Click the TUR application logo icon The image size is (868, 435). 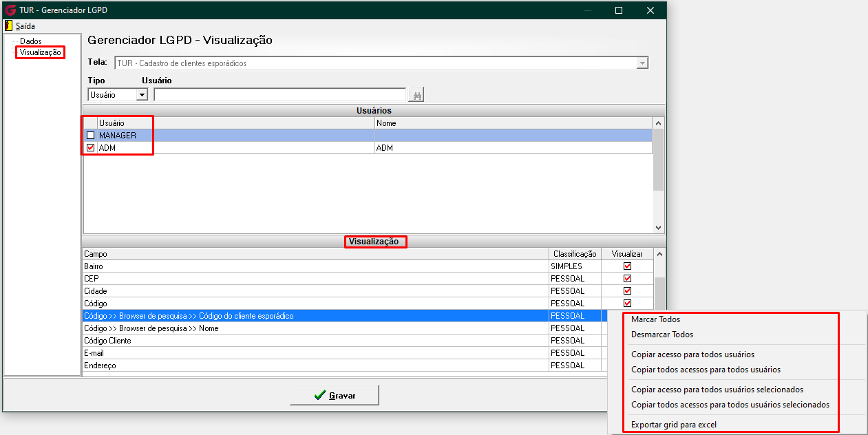pos(10,10)
